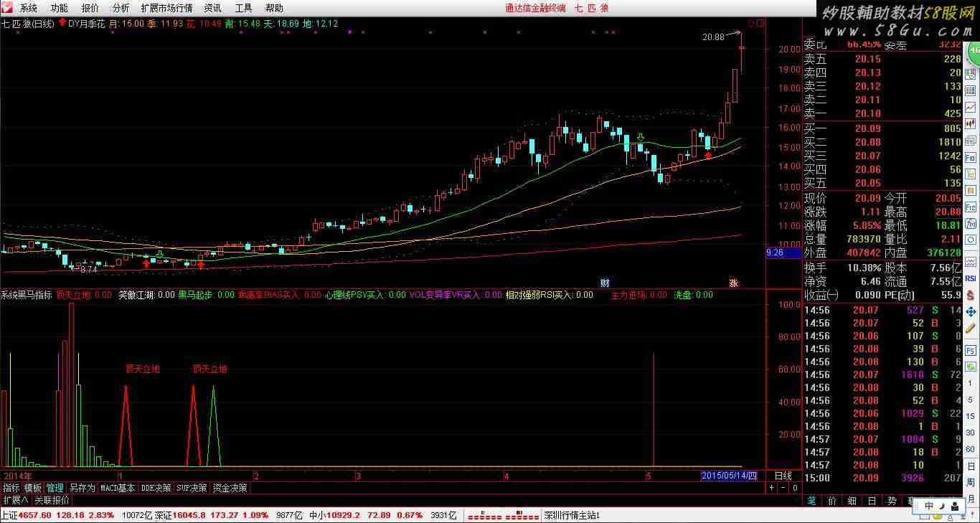Screen dimensions: 980x523
Task: Switch to DDE决策 indicator tab
Action: [x=156, y=488]
